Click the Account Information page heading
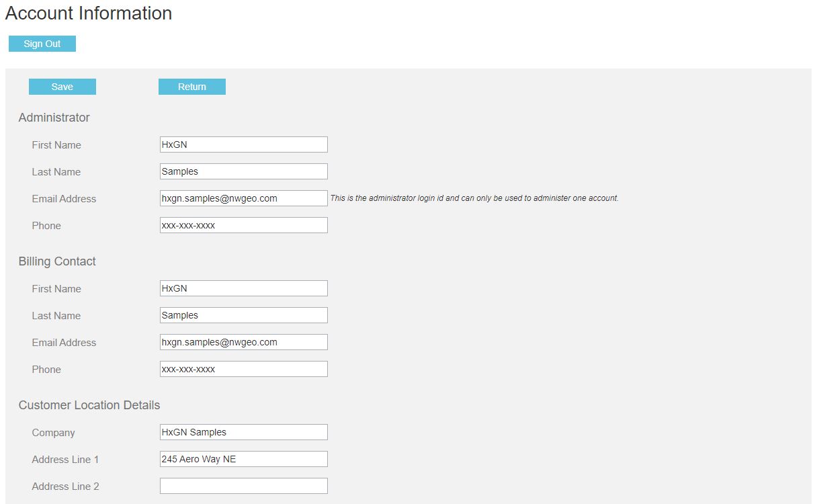Screen dimensions: 819x504 click(89, 13)
